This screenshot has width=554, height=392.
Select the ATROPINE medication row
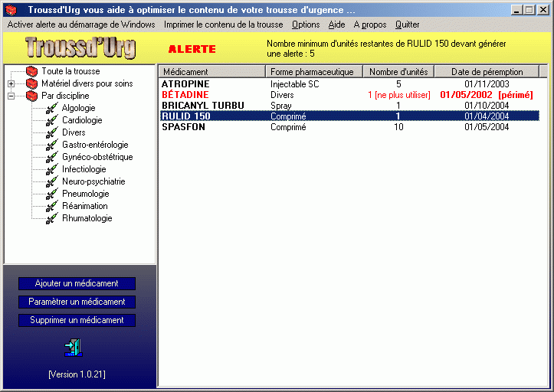click(x=349, y=84)
